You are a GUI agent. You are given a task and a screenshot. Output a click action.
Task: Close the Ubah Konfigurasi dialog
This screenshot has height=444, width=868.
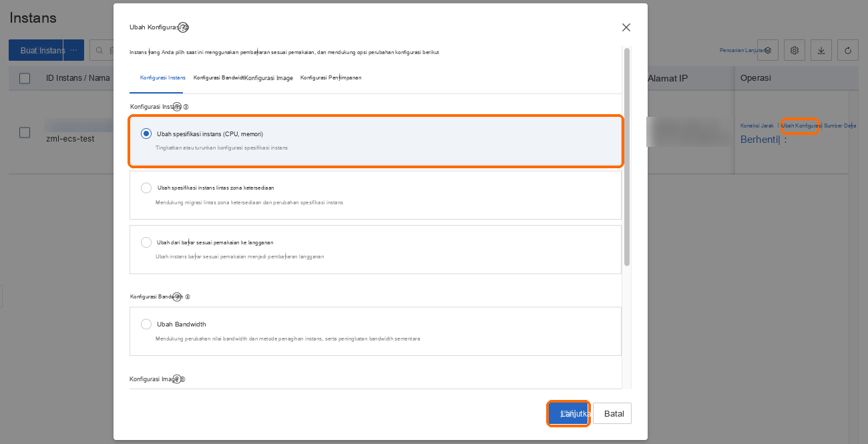point(626,27)
